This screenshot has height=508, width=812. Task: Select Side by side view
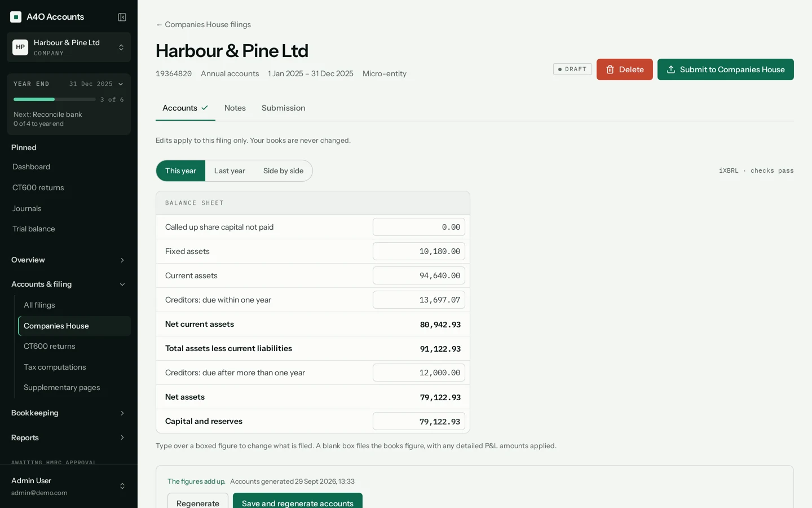283,171
